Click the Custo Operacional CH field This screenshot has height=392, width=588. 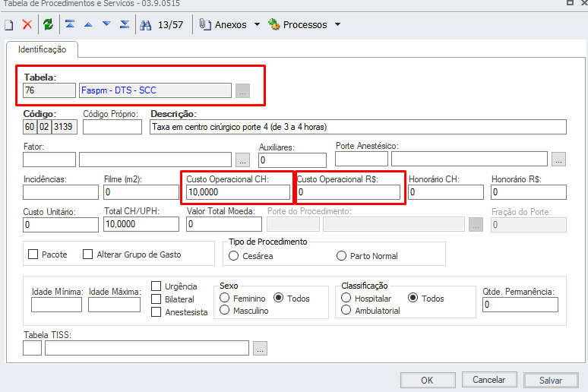click(x=238, y=192)
